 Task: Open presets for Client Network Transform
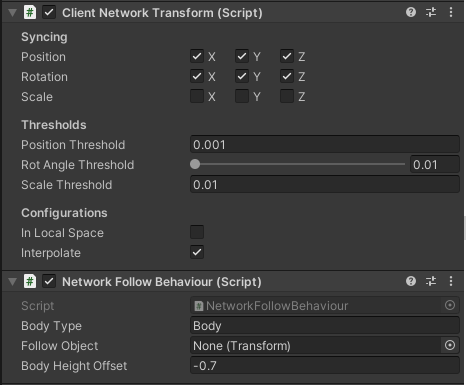point(431,13)
